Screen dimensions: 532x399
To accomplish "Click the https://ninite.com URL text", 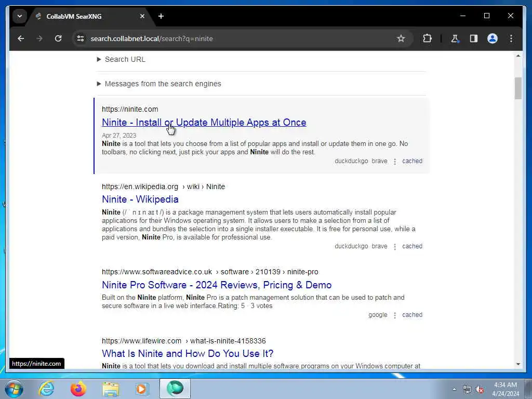I will click(x=130, y=109).
